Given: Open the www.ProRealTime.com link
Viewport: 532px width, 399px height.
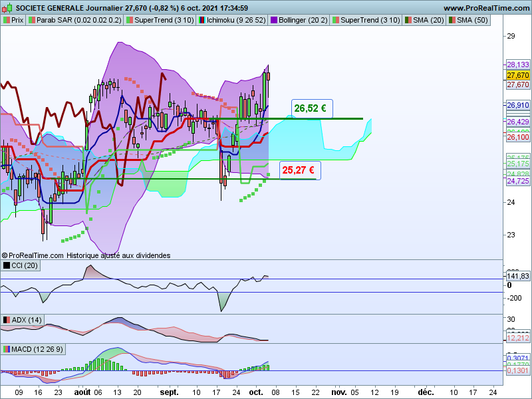Looking at the screenshot, I should pos(487,8).
